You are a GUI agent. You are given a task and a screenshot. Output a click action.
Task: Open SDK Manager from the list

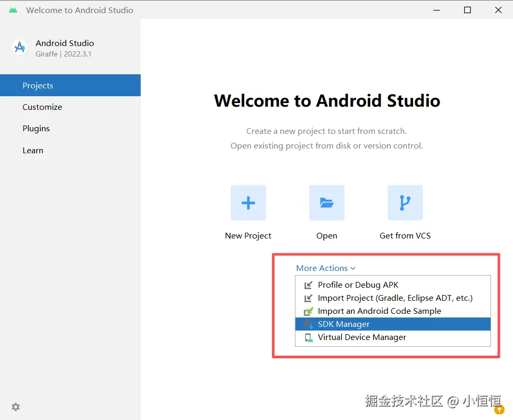[393, 324]
